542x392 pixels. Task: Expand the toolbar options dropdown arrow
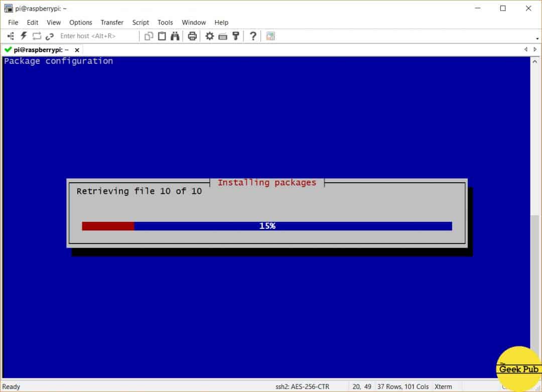pyautogui.click(x=537, y=38)
